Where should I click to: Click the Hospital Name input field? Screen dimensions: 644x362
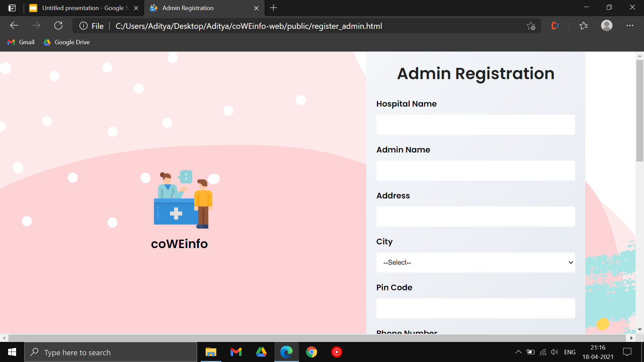tap(475, 125)
